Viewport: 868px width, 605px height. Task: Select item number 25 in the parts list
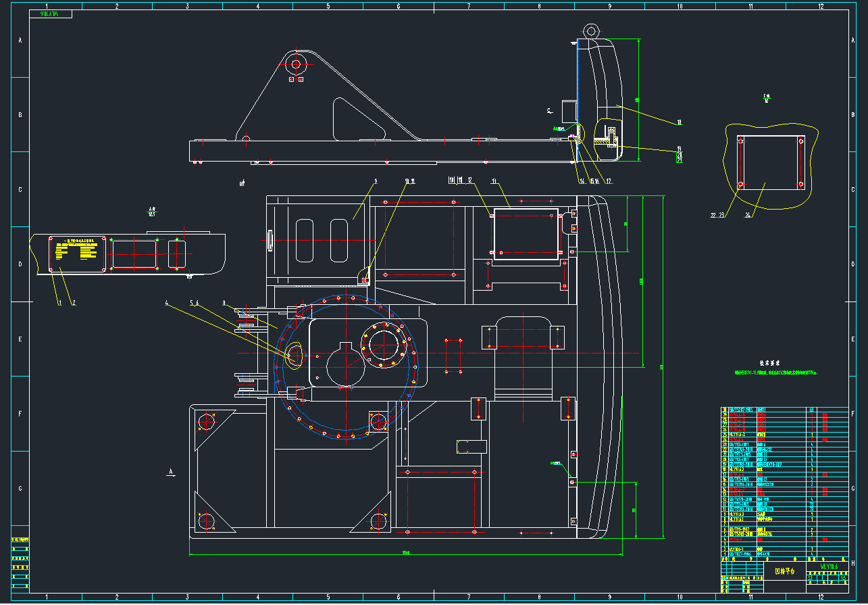(x=725, y=434)
